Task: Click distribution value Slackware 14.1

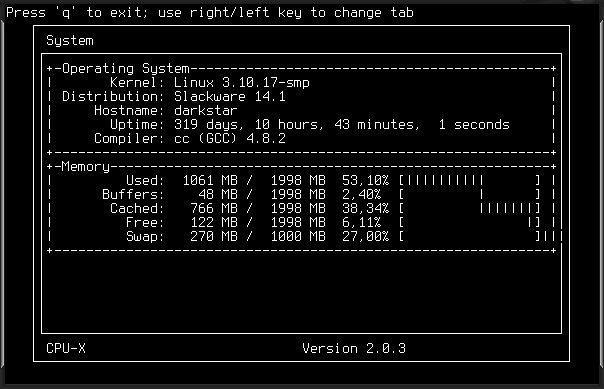Action: [230, 96]
